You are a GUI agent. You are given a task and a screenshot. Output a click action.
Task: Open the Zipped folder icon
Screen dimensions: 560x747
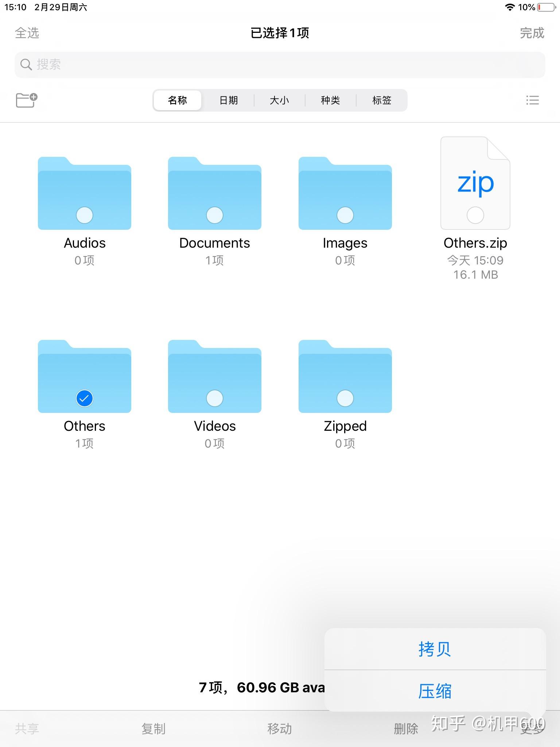(x=345, y=376)
